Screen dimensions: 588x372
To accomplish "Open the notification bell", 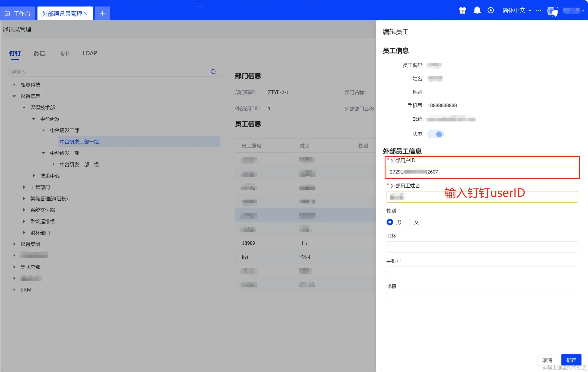I will click(477, 10).
